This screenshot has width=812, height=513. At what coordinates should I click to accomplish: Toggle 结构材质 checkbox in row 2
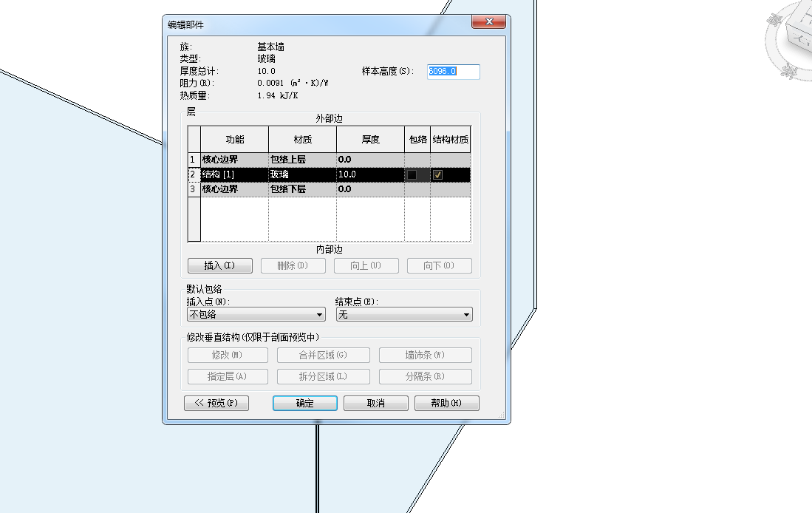coord(437,174)
